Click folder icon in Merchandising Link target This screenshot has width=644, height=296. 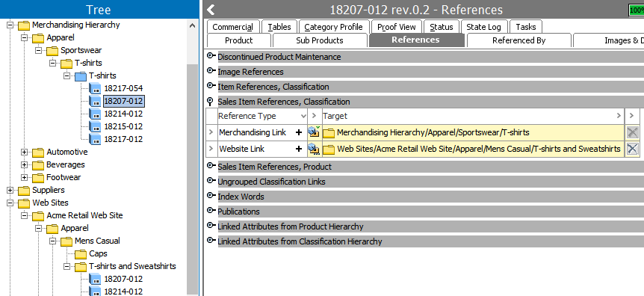(329, 133)
